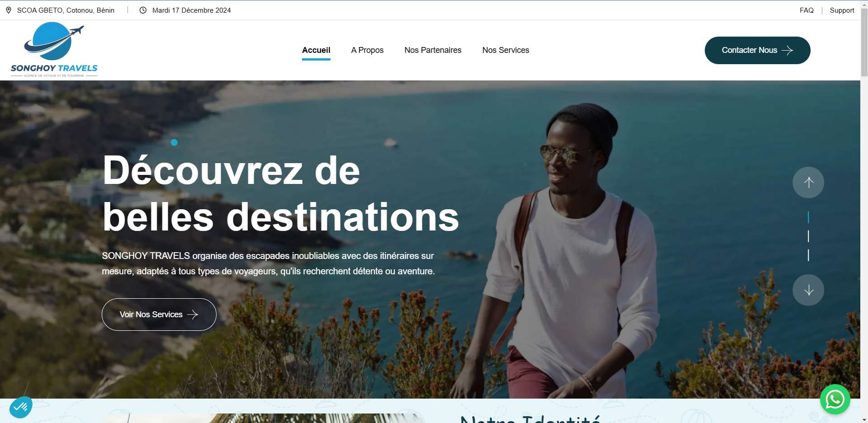Go to Nos Partenaires menu

click(433, 50)
